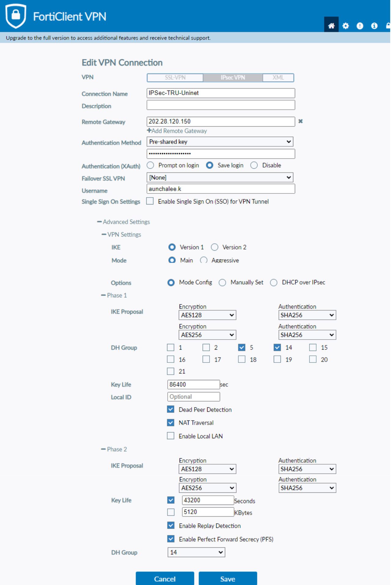Switch to the XML tab
This screenshot has height=585, width=392.
pos(278,78)
